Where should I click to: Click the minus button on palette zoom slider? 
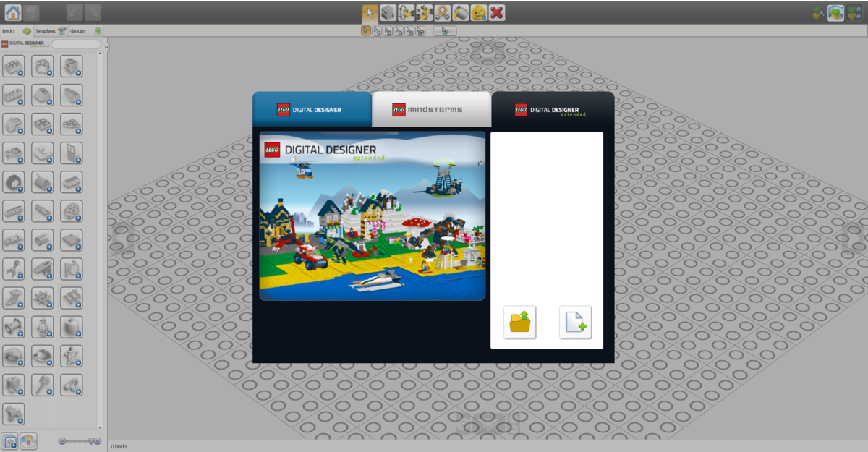(62, 440)
